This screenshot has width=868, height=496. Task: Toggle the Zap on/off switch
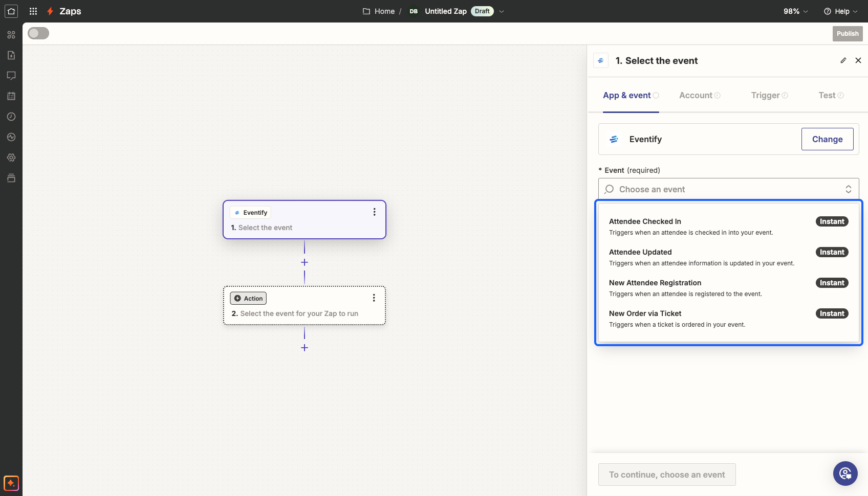(38, 33)
